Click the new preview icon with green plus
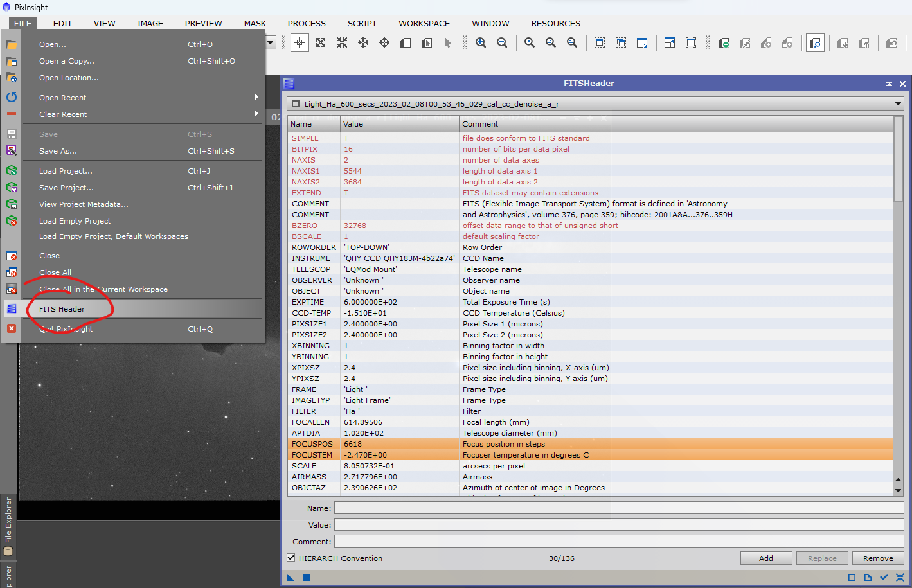Viewport: 912px width, 588px height. tap(723, 42)
